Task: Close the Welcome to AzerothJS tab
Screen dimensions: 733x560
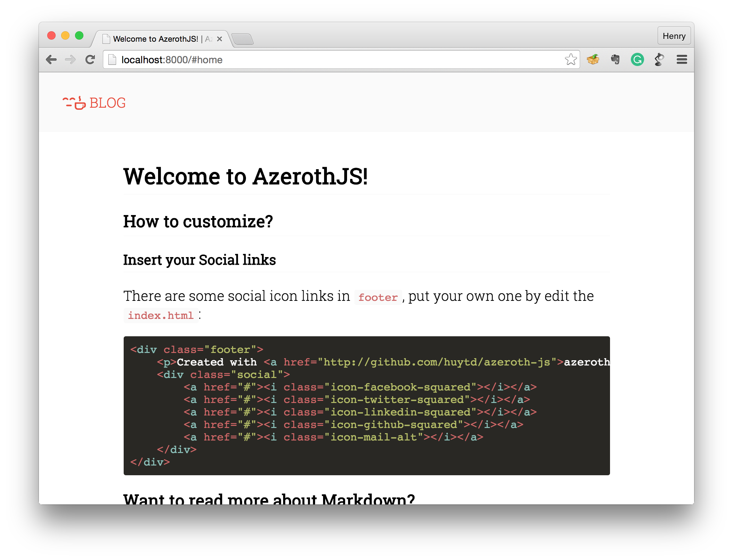Action: click(220, 39)
